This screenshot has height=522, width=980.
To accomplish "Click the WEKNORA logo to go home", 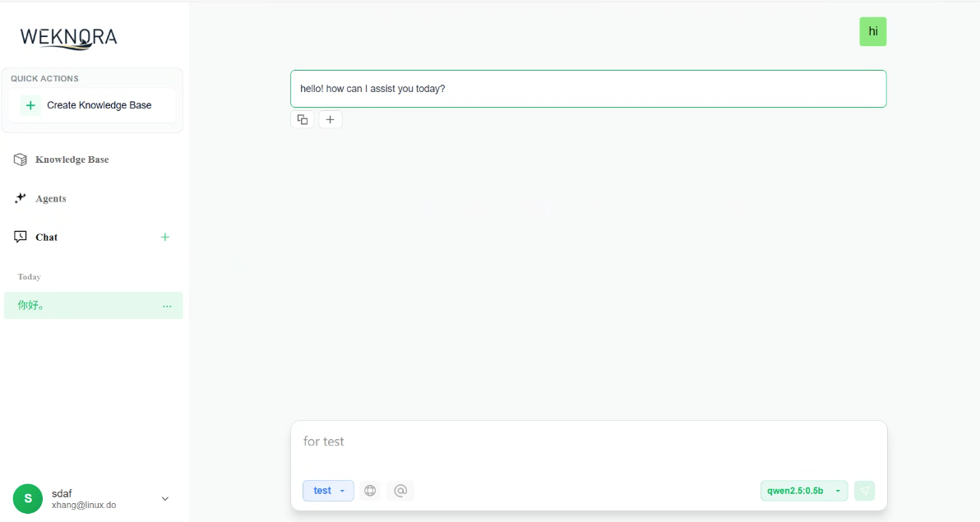I will click(x=68, y=37).
